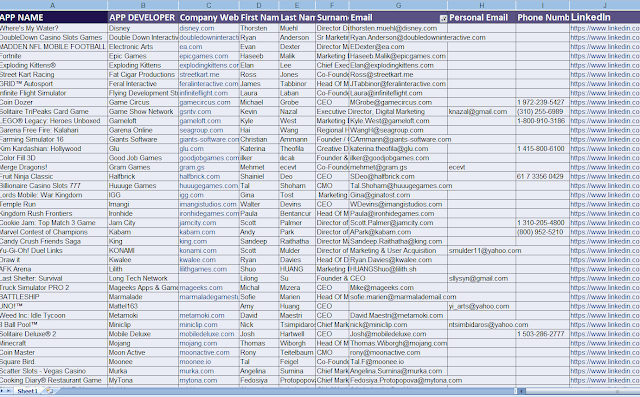Select the phone number (310) 255-6989

tap(542, 111)
